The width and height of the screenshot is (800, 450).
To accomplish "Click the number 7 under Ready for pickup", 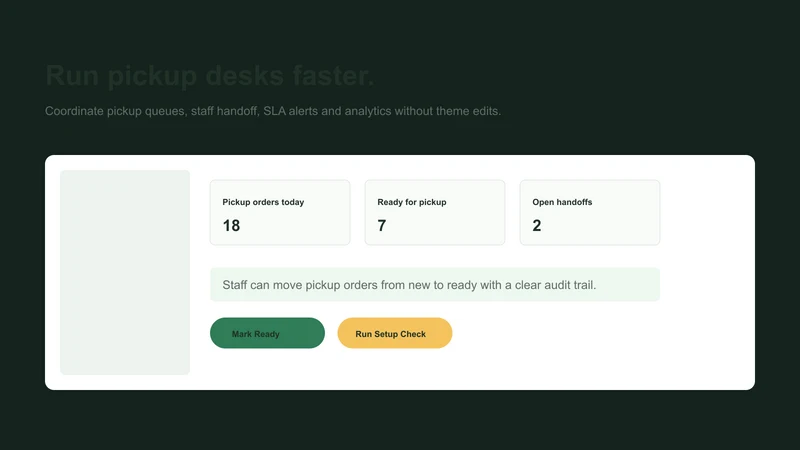I will tap(382, 226).
